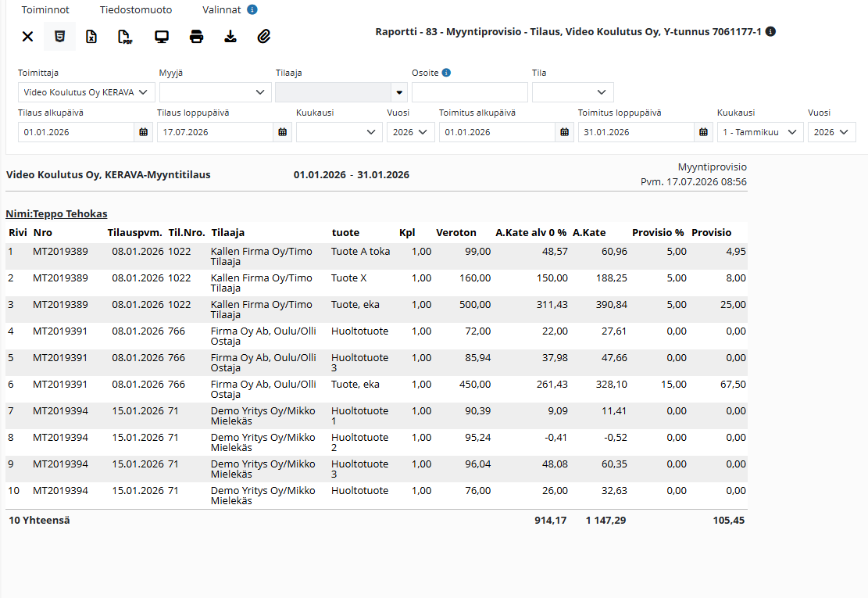Viewport: 868px width, 598px height.
Task: Open the calendar for Tilaus alkupäivä
Action: tap(144, 132)
